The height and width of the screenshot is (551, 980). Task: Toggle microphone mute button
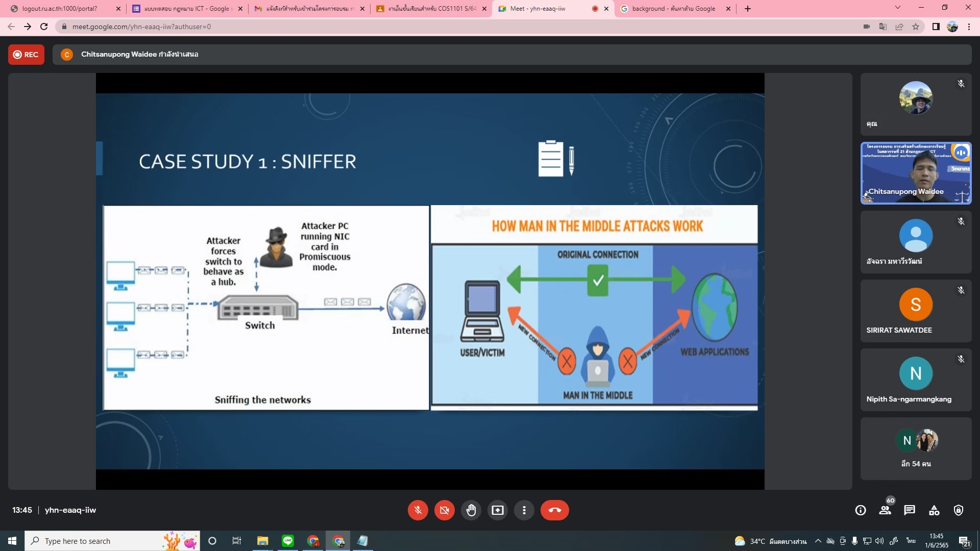pos(418,510)
